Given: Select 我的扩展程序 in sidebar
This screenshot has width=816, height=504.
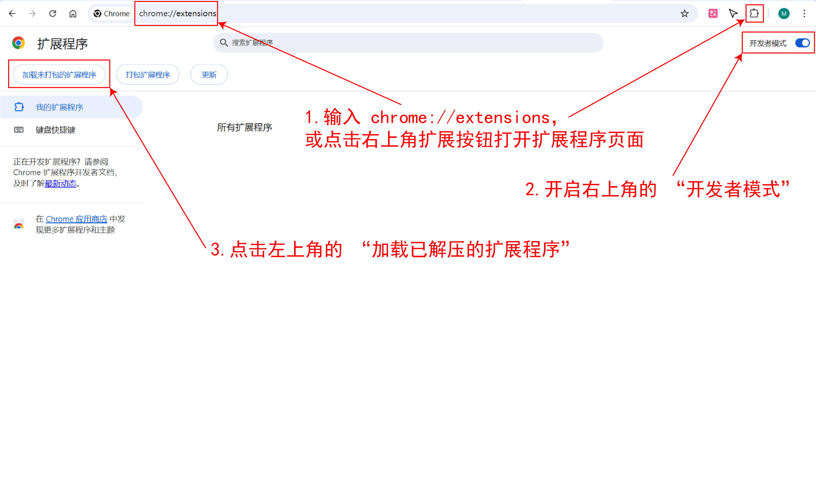Looking at the screenshot, I should point(59,107).
